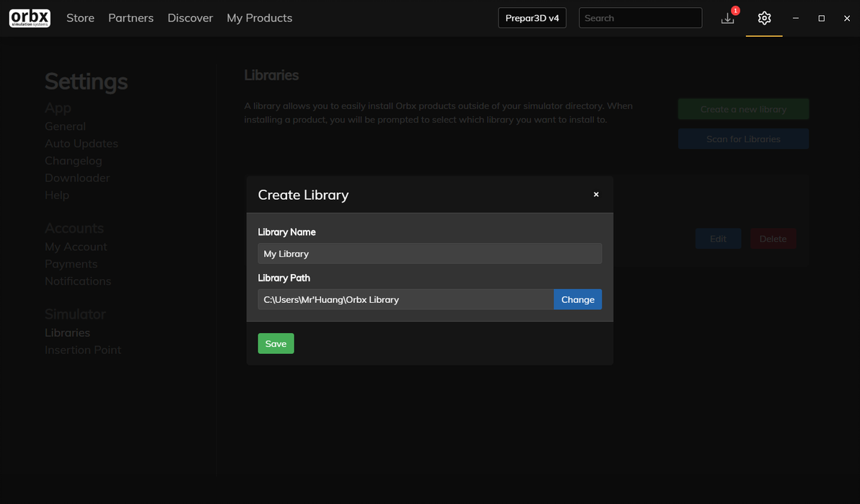Open My Account settings

(76, 247)
